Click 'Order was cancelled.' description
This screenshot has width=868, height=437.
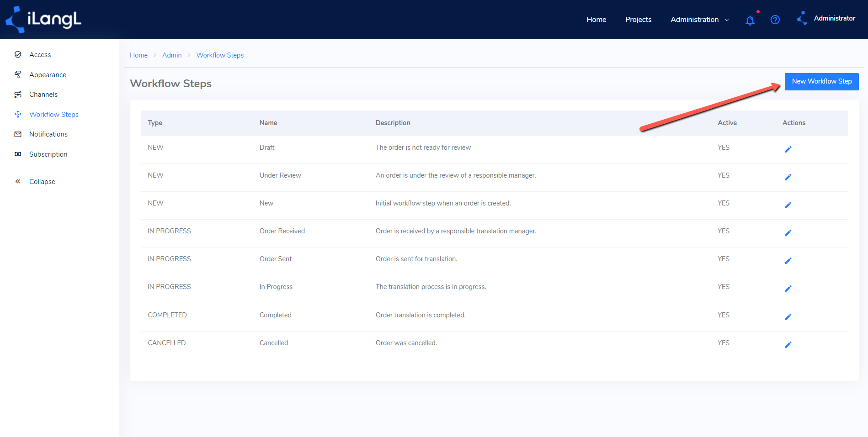click(x=406, y=343)
